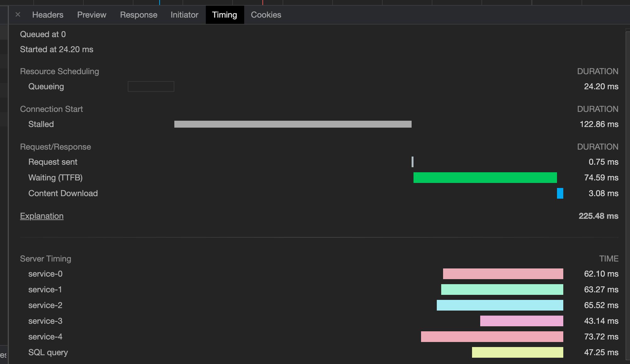630x364 pixels.
Task: Close the request details panel
Action: click(x=18, y=14)
